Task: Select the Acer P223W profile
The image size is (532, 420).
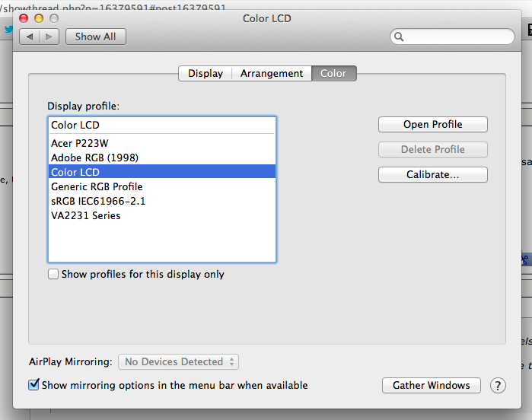Action: tap(162, 143)
